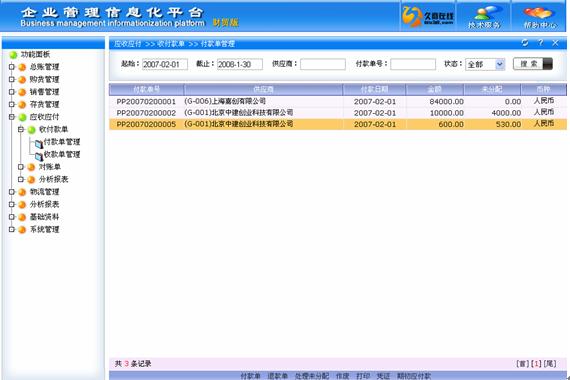Click the 截止 date field 2008-1-30
This screenshot has height=380, width=570.
[240, 64]
